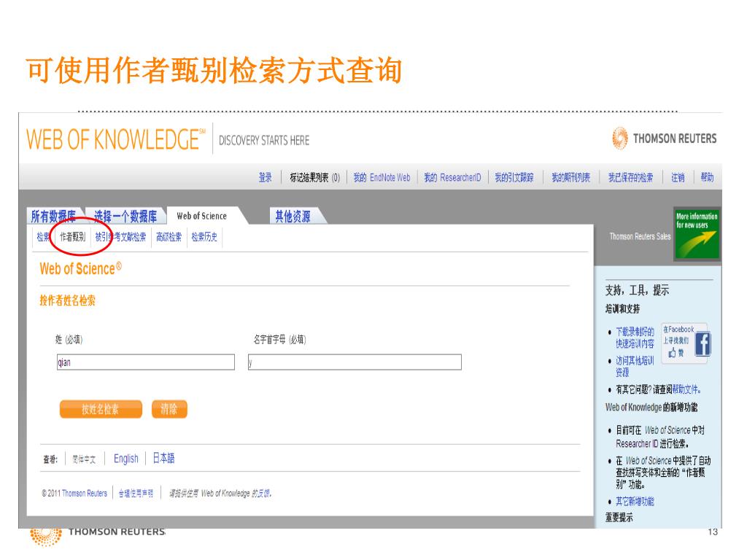Open 访问其他培训资源 link
The width and height of the screenshot is (747, 560).
[635, 366]
